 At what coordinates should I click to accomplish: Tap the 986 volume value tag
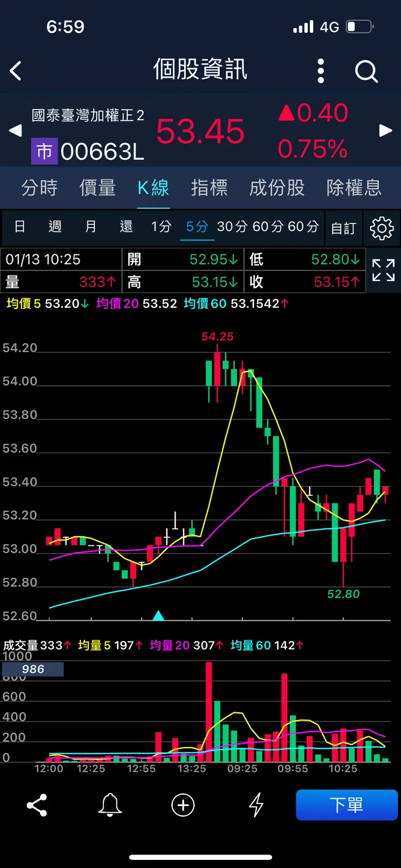click(x=33, y=670)
